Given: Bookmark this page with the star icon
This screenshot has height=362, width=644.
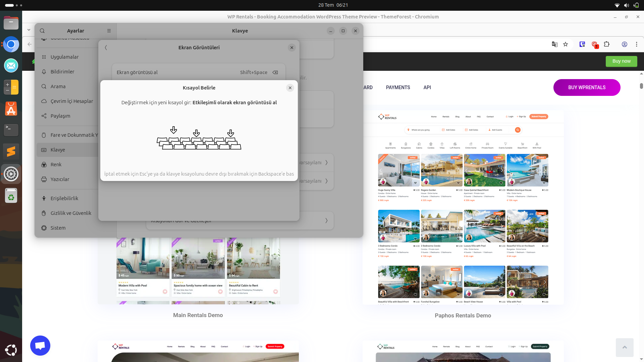Looking at the screenshot, I should point(566,44).
